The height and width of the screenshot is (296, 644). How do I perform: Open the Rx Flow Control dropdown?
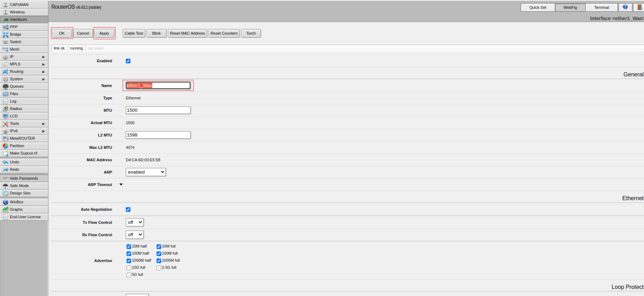pos(134,235)
